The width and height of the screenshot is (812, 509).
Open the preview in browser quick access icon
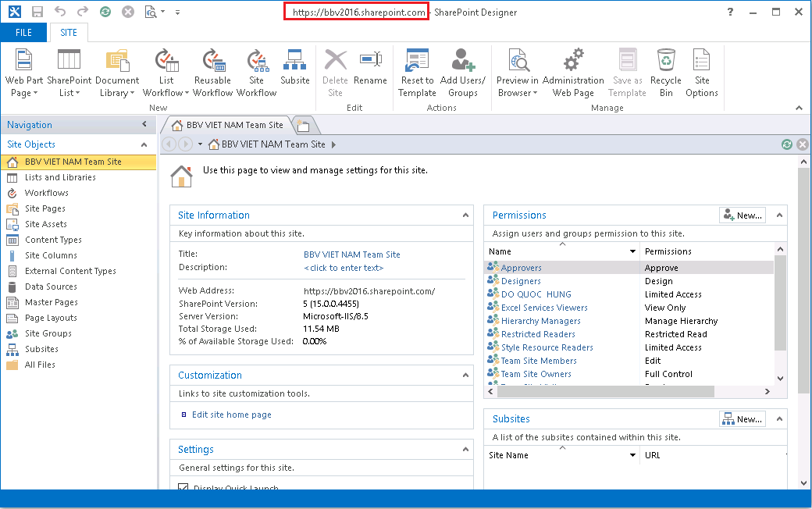pos(151,12)
